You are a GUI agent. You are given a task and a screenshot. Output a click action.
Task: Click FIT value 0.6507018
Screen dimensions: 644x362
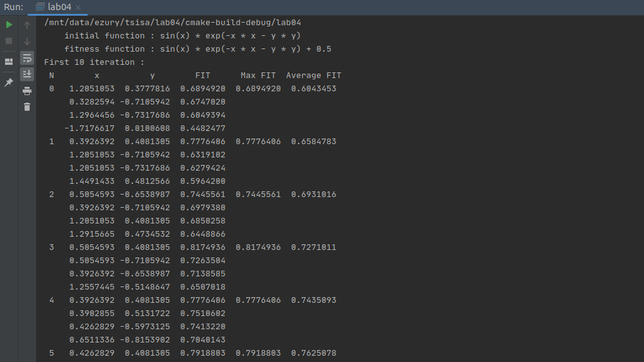pyautogui.click(x=202, y=287)
